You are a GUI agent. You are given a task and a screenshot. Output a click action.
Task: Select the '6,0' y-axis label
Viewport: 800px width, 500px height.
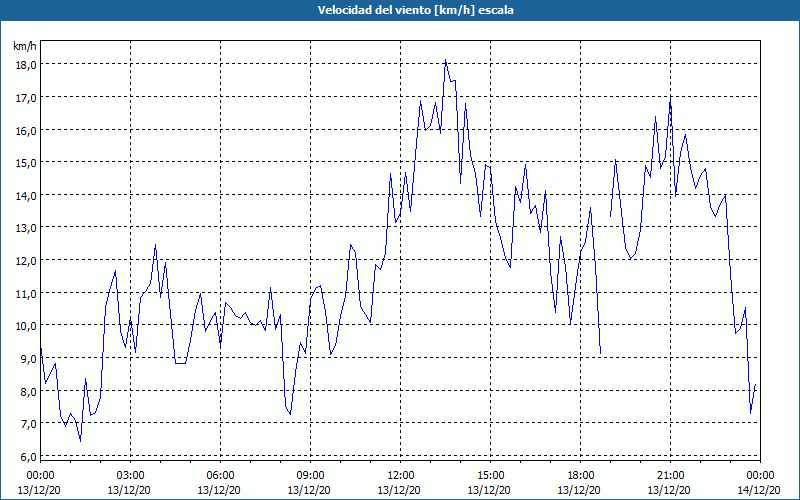(29, 457)
